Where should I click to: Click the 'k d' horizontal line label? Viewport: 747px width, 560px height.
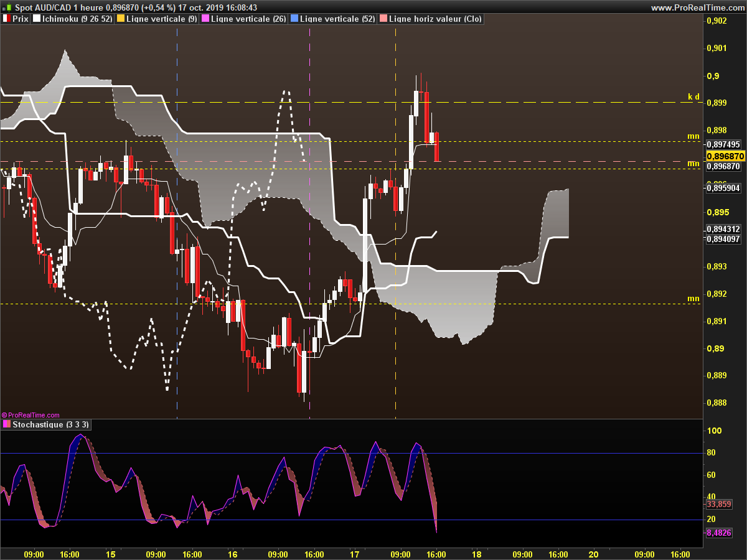(693, 96)
